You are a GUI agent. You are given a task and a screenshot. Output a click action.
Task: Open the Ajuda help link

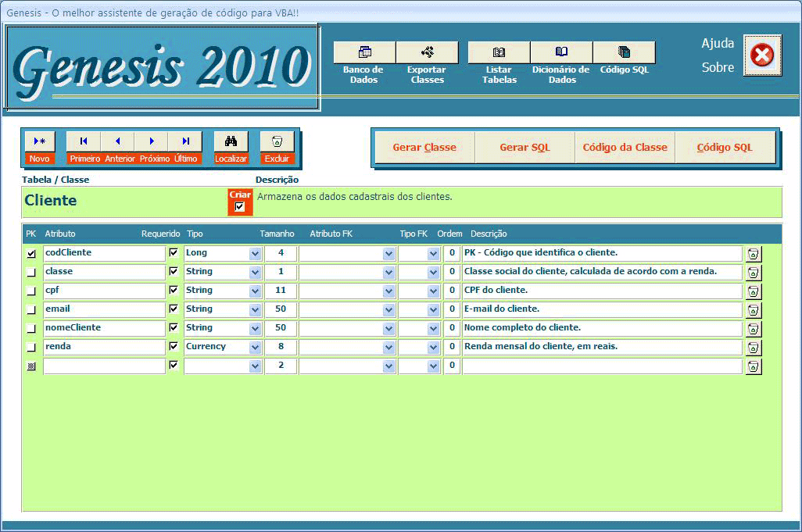click(718, 44)
